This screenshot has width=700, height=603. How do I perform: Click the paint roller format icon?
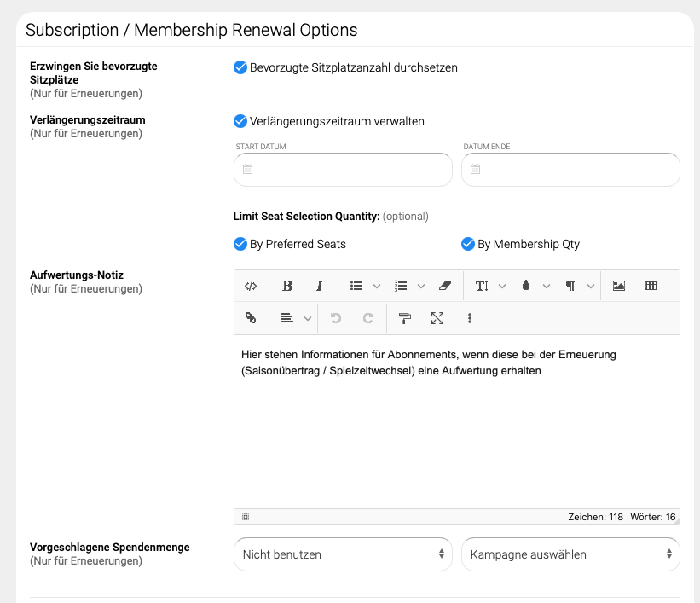(405, 318)
